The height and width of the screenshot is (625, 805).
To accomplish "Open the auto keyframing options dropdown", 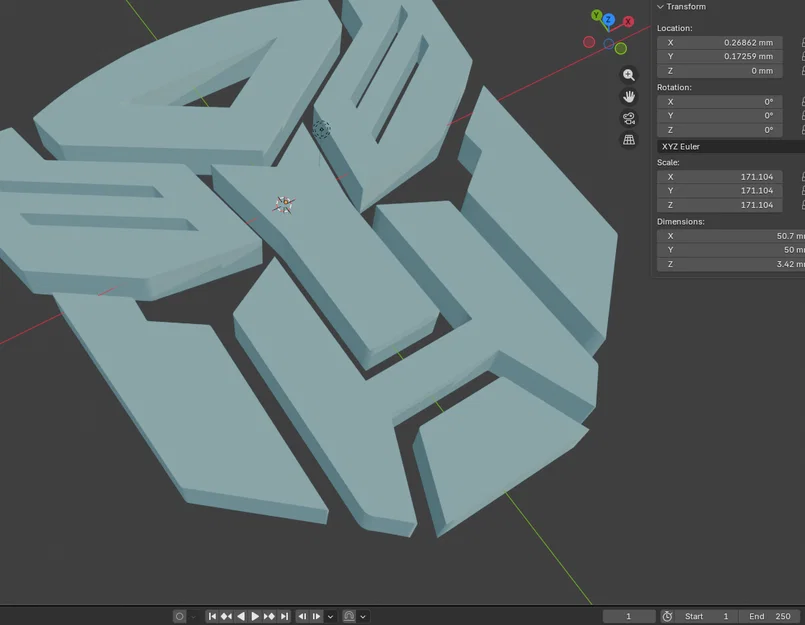I will [x=193, y=616].
